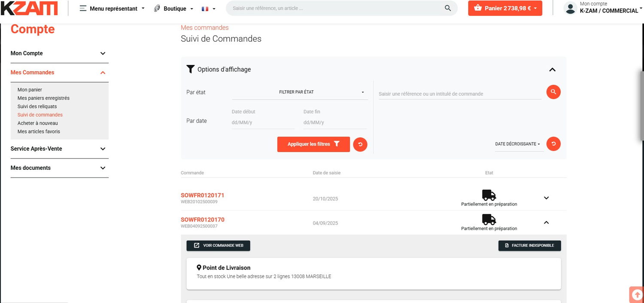The image size is (644, 303).
Task: Click the orange order search button
Action: click(x=553, y=92)
